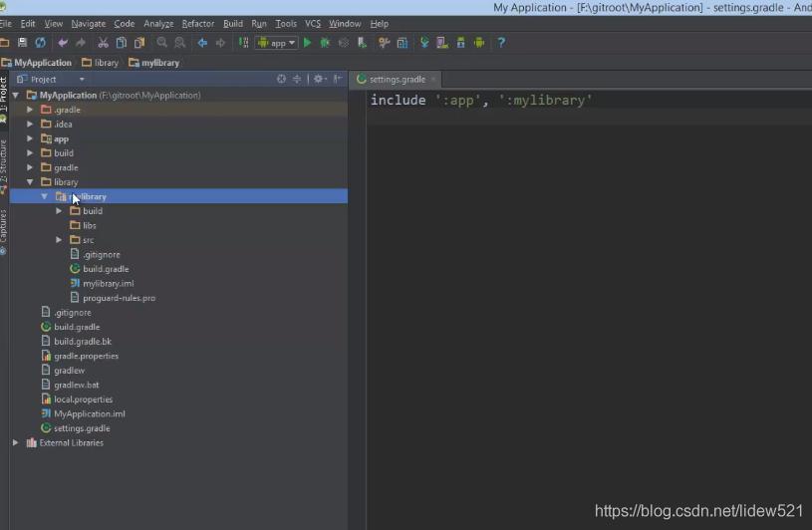This screenshot has height=530, width=812.
Task: Click the Paste icon in the toolbar
Action: (x=139, y=43)
